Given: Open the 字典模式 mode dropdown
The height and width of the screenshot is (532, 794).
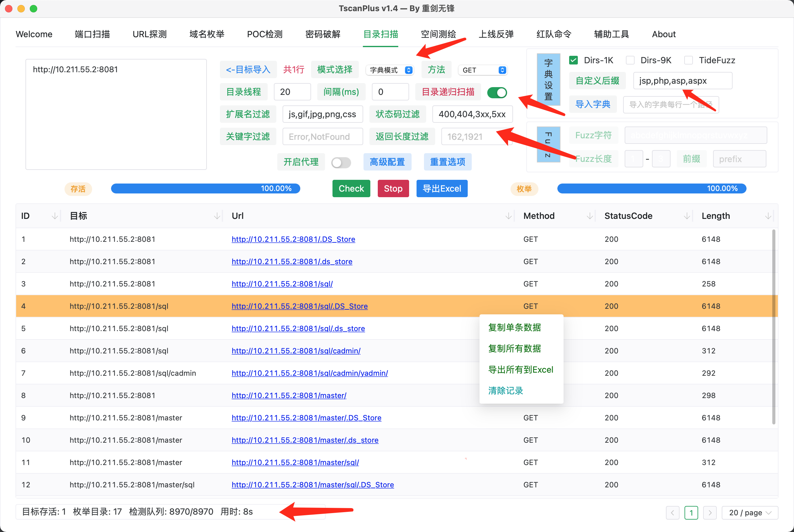Looking at the screenshot, I should click(390, 70).
